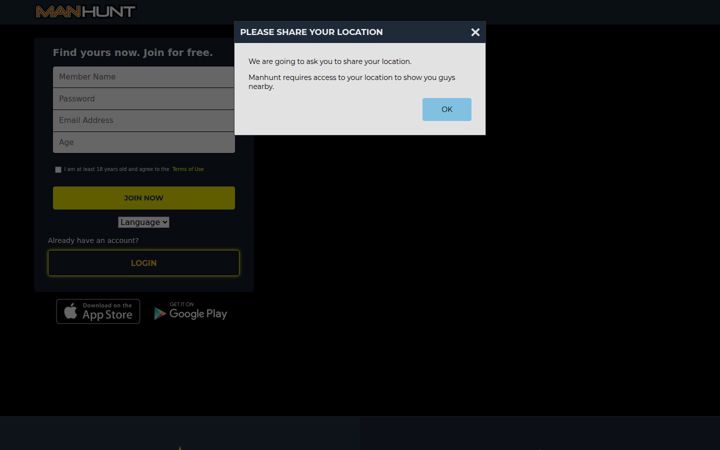The width and height of the screenshot is (720, 450).
Task: Click the Age input field
Action: point(144,142)
